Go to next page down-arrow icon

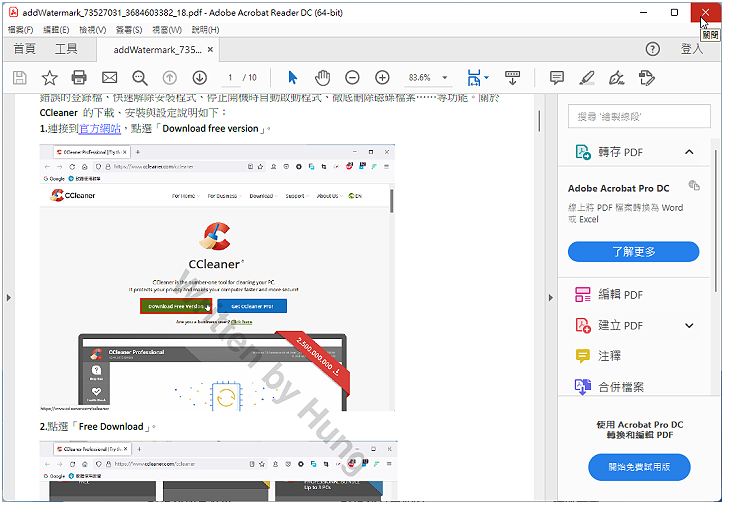200,77
